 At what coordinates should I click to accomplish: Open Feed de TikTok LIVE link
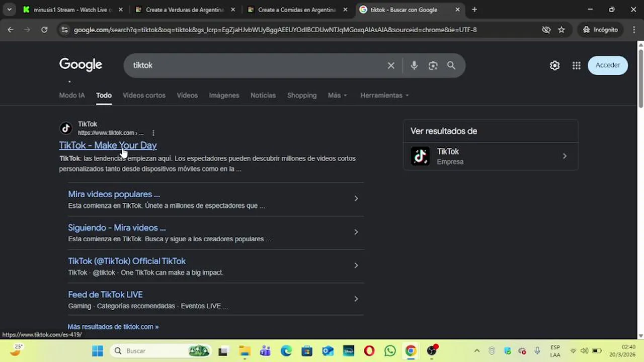pyautogui.click(x=105, y=295)
